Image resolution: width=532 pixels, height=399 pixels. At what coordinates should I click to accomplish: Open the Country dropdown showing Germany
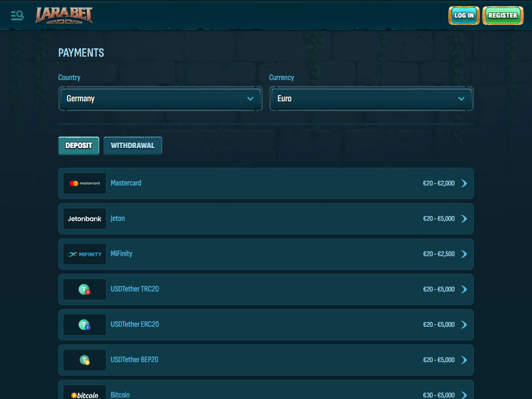pos(160,99)
